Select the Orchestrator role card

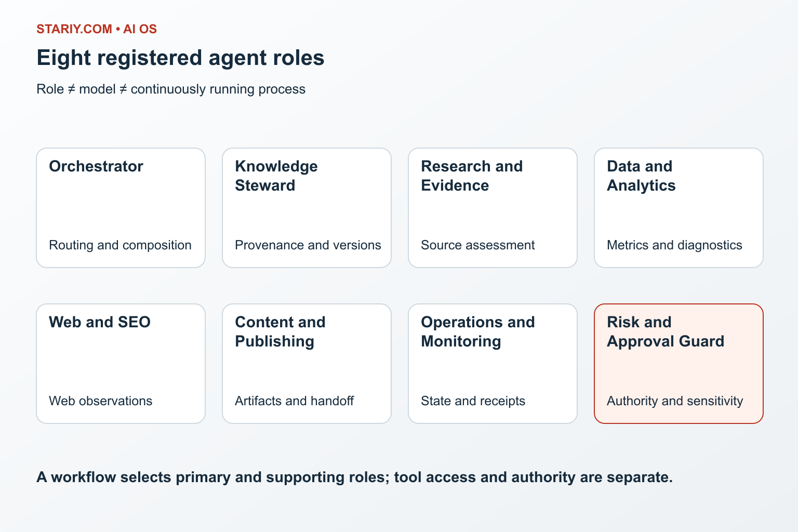pyautogui.click(x=121, y=208)
